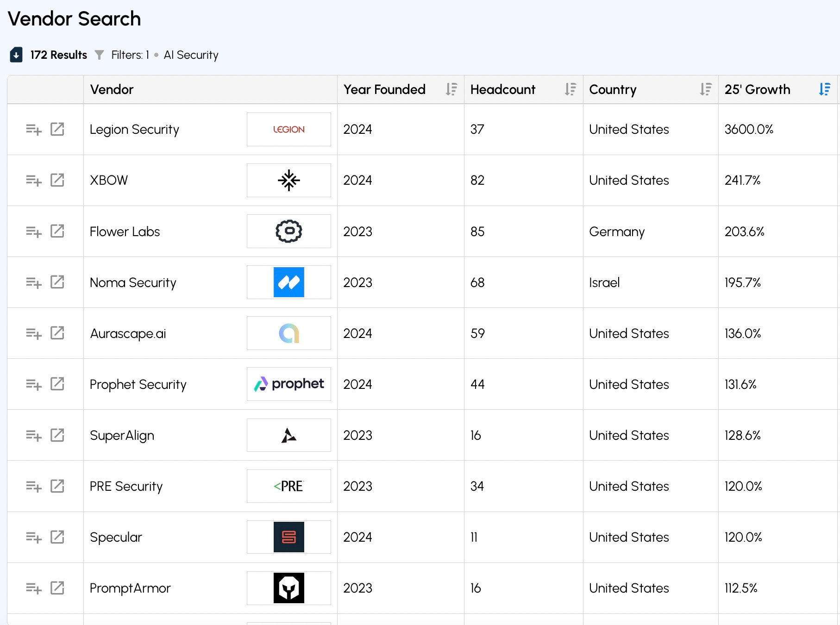
Task: Open the PRE Security vendor name
Action: click(x=126, y=486)
